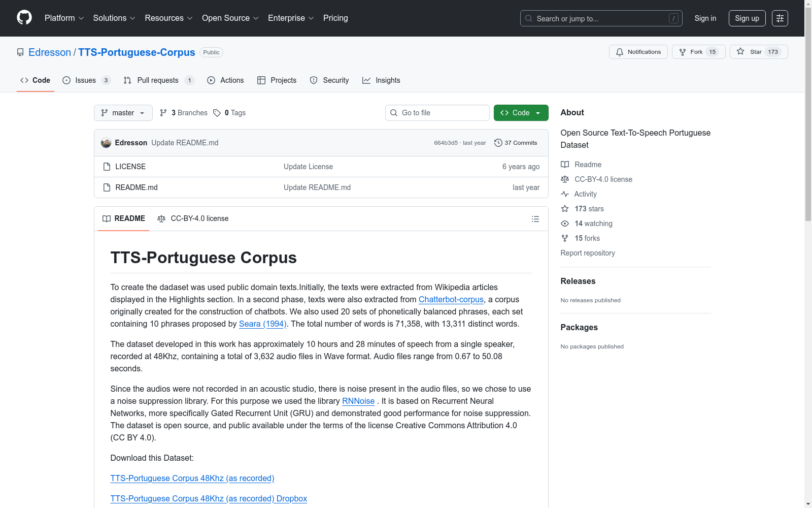View the 3 Branches link

tap(184, 113)
